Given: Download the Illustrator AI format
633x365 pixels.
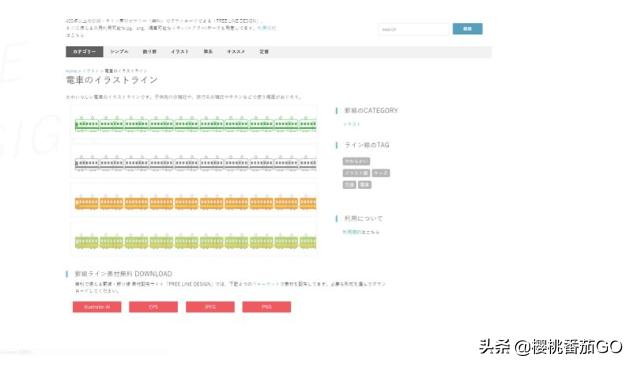Looking at the screenshot, I should 97,307.
